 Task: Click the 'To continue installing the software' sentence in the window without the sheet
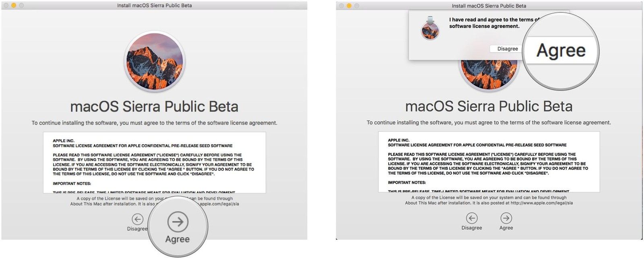coord(155,123)
